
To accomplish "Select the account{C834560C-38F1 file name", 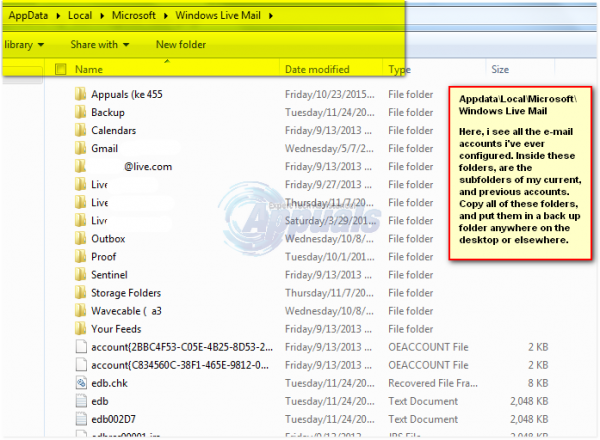I will (180, 365).
